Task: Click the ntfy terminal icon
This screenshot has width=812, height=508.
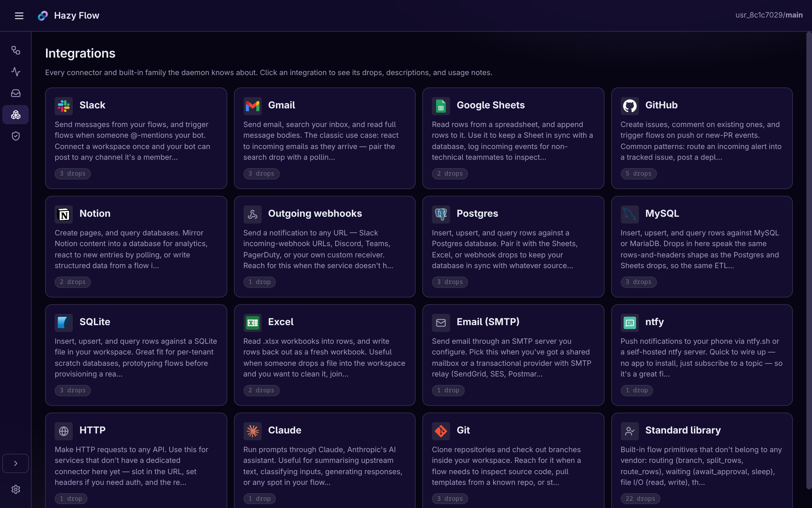Action: (630, 323)
